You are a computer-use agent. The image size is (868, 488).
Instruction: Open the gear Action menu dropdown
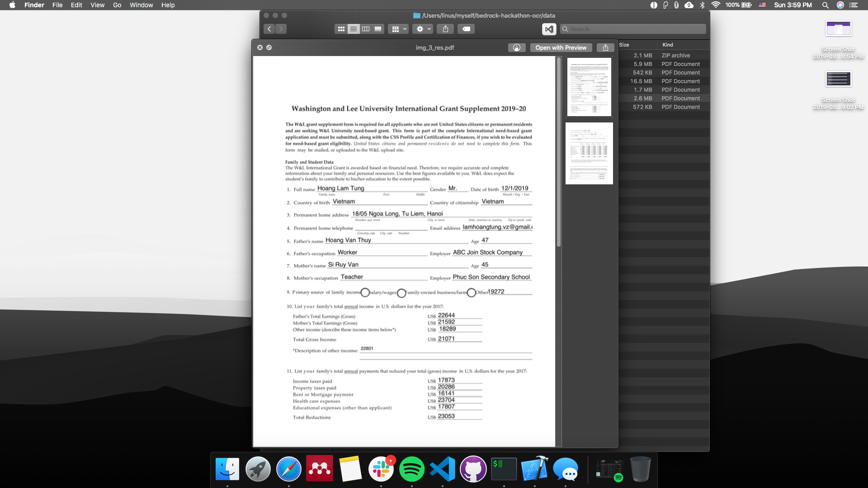pyautogui.click(x=424, y=29)
